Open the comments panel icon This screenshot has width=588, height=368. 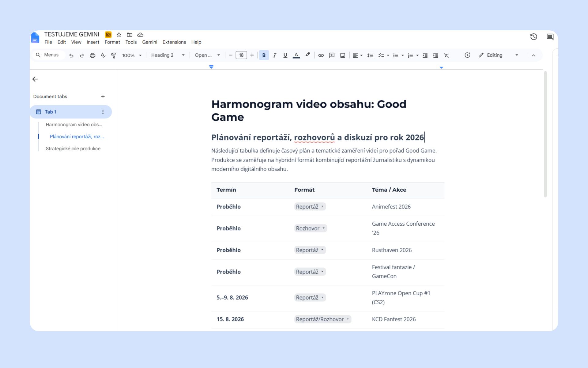click(x=550, y=37)
